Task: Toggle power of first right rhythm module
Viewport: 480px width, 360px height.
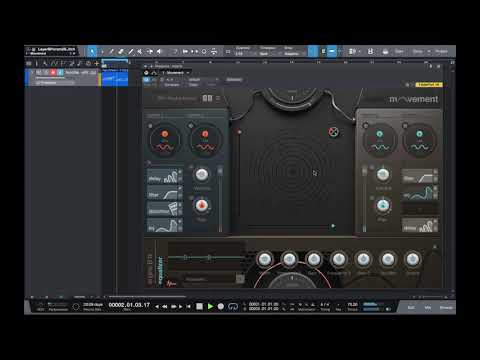Action: [366, 126]
